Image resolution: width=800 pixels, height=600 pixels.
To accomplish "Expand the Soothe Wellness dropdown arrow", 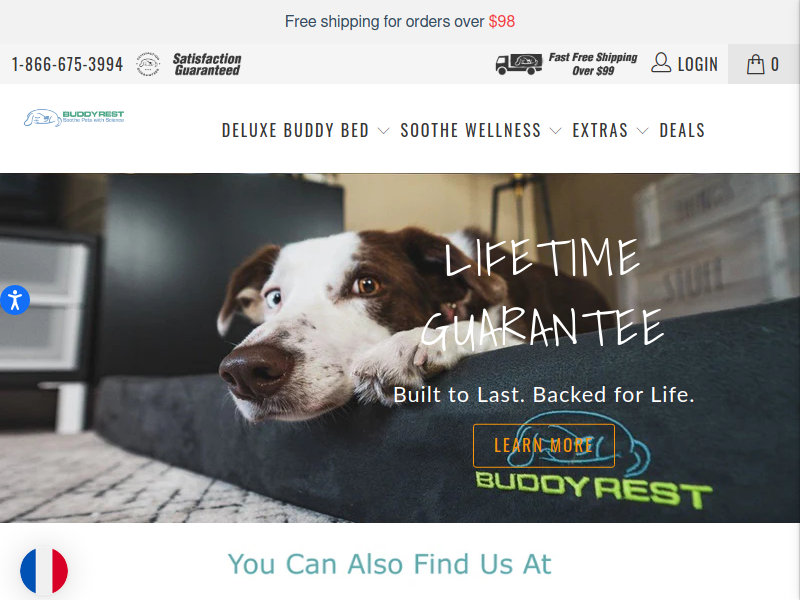I will pyautogui.click(x=555, y=131).
